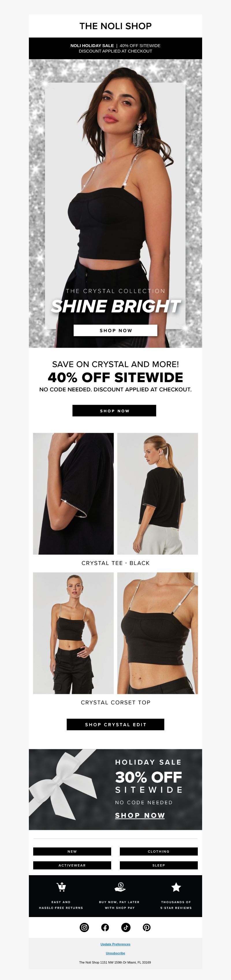Screen dimensions: 231x980
Task: Go to the Activewear category
Action: point(72,865)
